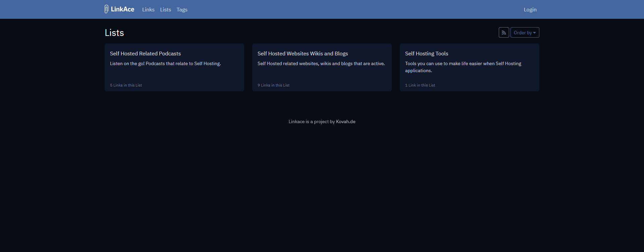Viewport: 644px width, 252px height.
Task: Select the Lists navigation item
Action: 165,10
